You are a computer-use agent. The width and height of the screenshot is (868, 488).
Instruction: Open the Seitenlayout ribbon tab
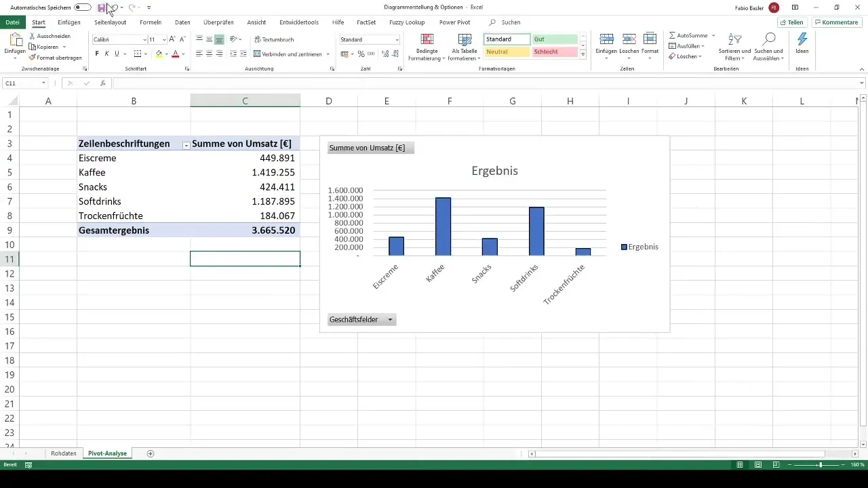110,22
